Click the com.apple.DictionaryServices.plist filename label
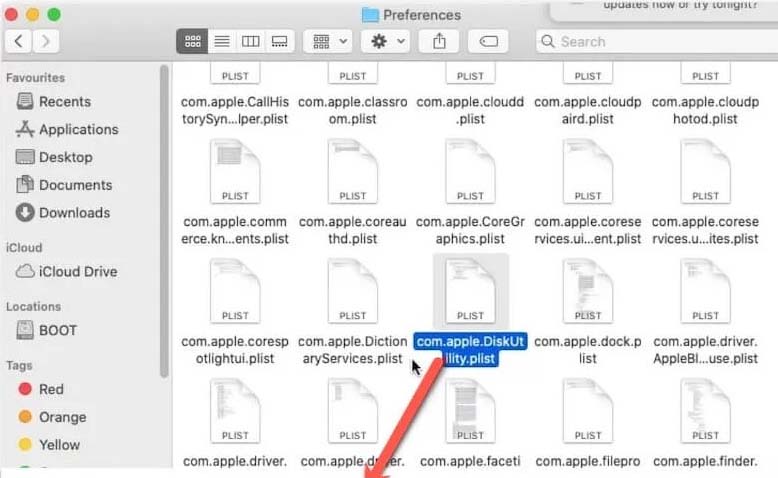 (x=352, y=350)
